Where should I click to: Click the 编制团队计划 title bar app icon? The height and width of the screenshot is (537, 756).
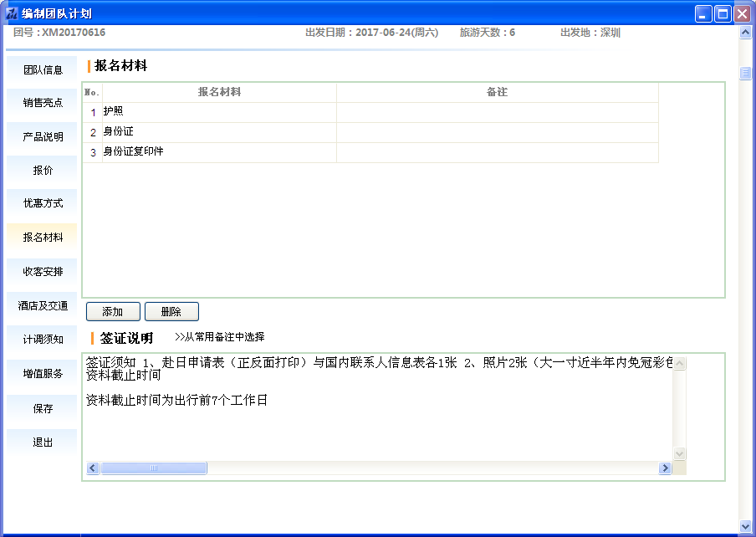click(x=11, y=13)
